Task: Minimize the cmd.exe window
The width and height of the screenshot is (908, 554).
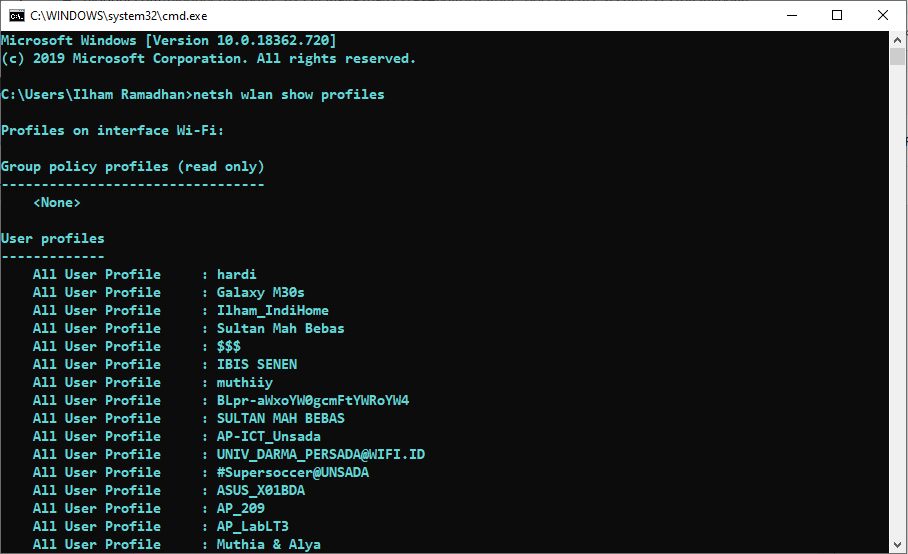Action: tap(792, 16)
